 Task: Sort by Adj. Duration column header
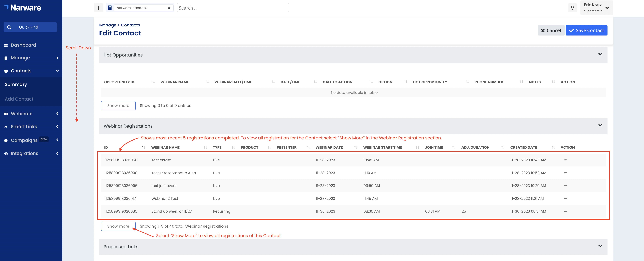click(475, 147)
